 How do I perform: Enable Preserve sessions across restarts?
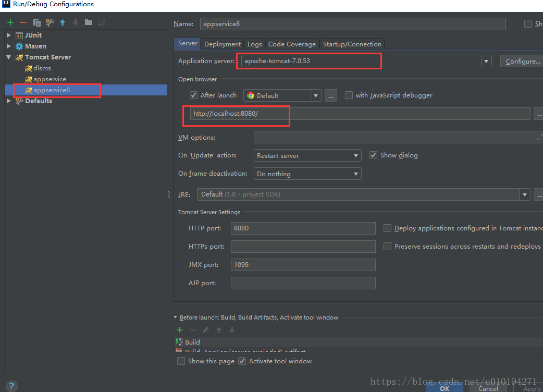[387, 246]
